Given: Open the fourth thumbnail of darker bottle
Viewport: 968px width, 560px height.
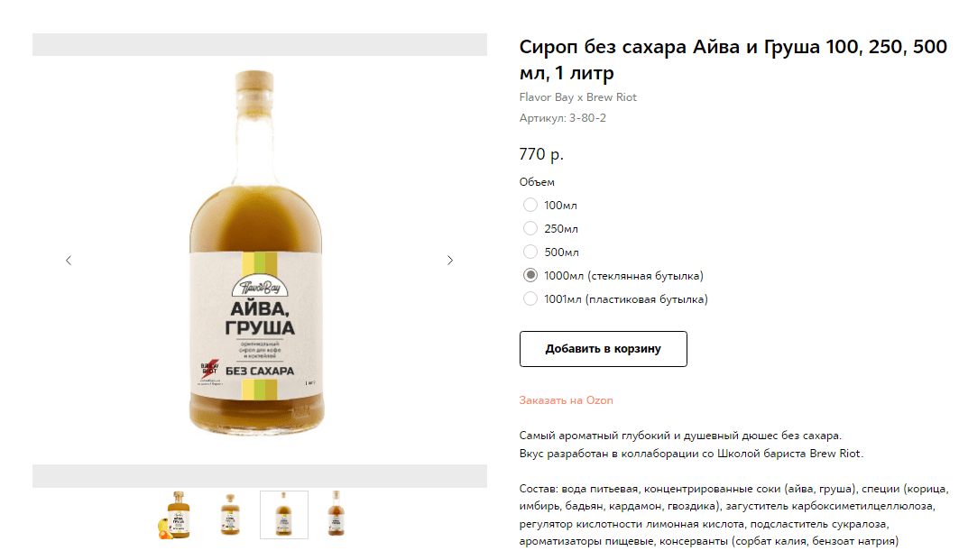Looking at the screenshot, I should coord(336,515).
